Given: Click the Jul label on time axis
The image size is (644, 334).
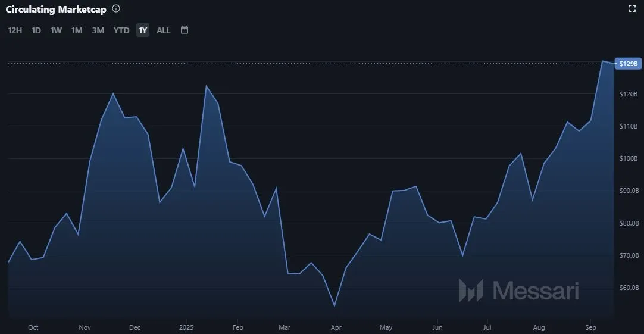Looking at the screenshot, I should pyautogui.click(x=487, y=327).
